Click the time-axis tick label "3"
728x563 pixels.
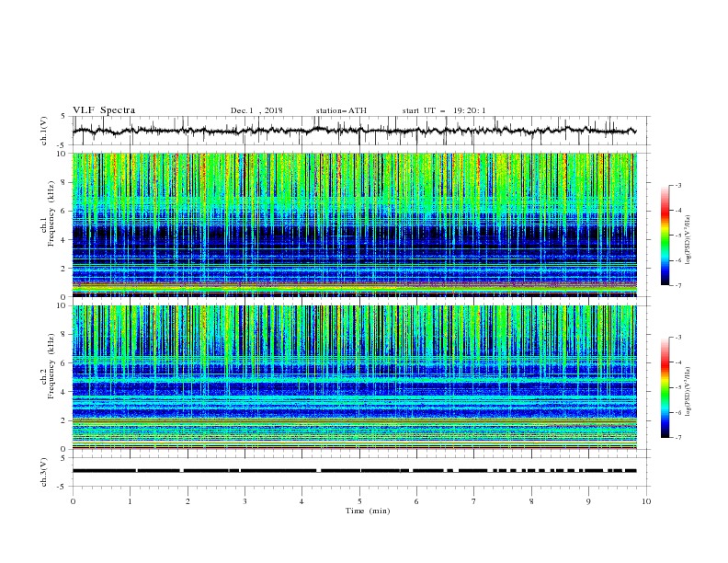coord(245,501)
